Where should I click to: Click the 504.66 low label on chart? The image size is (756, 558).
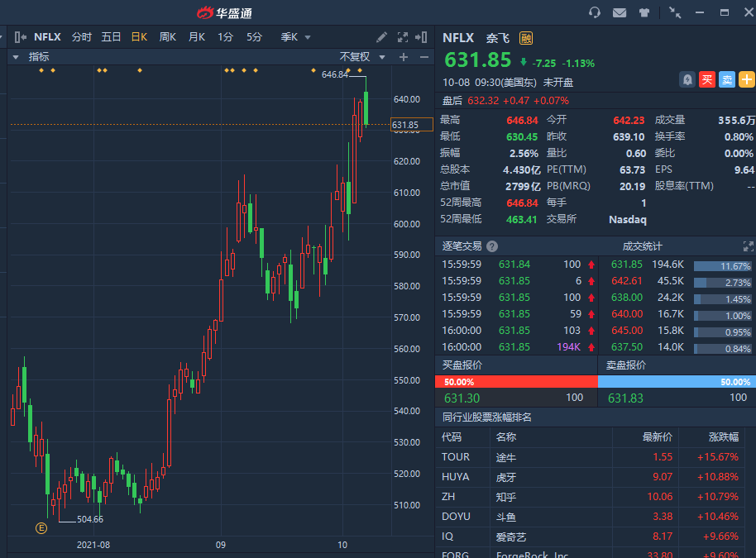click(x=90, y=519)
